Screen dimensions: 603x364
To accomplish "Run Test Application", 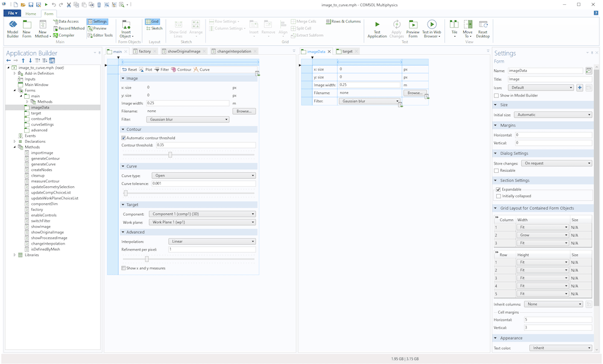I will tap(377, 28).
